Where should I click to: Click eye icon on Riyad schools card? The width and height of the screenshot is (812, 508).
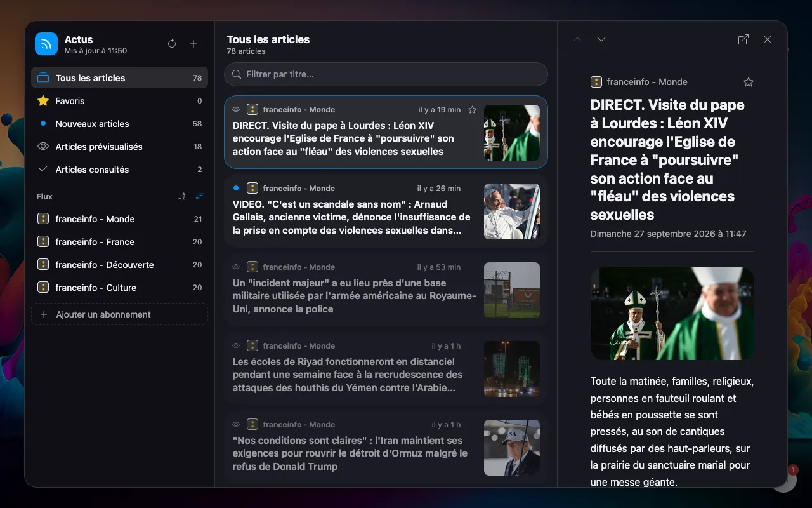tap(236, 346)
